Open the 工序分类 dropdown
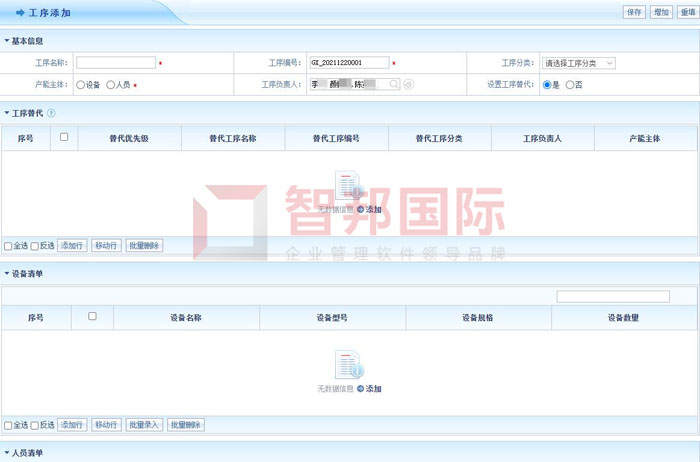The image size is (700, 462). 578,63
